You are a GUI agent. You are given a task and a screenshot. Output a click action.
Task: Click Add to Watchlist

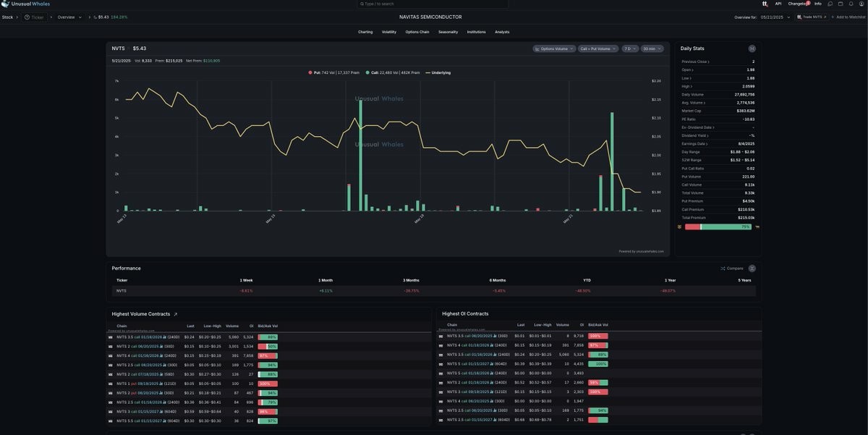pos(848,17)
